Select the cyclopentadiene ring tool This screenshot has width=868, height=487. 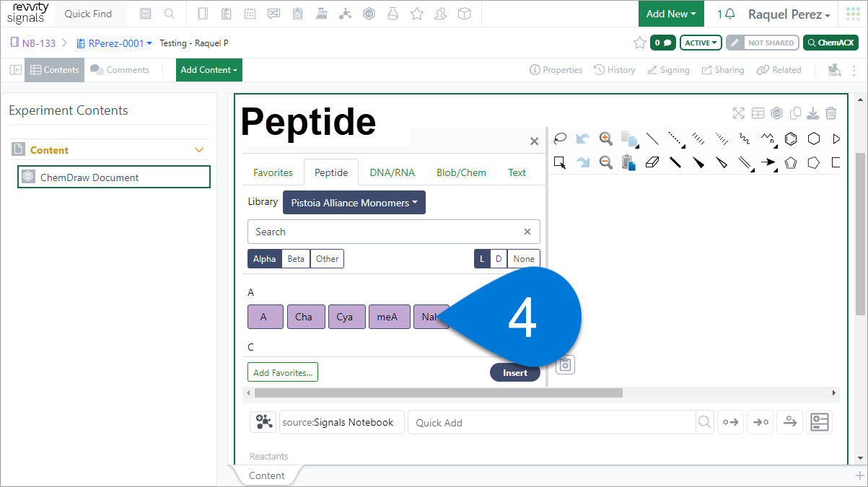(791, 162)
